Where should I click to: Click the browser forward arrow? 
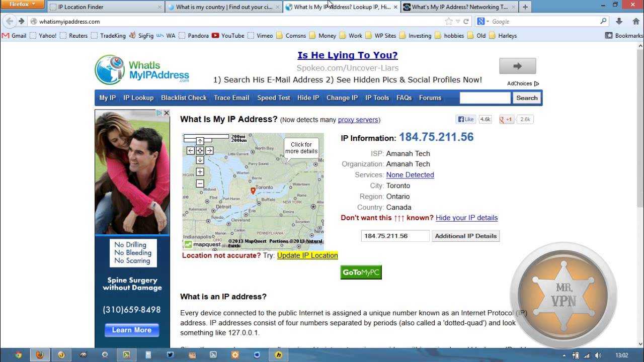tap(21, 21)
